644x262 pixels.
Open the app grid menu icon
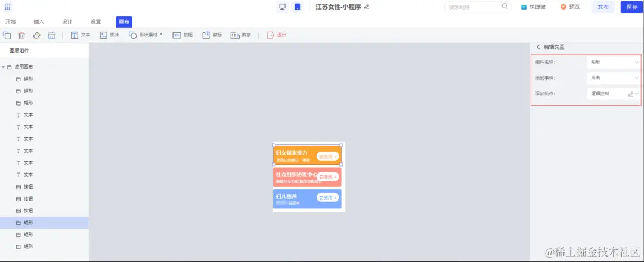[x=7, y=7]
